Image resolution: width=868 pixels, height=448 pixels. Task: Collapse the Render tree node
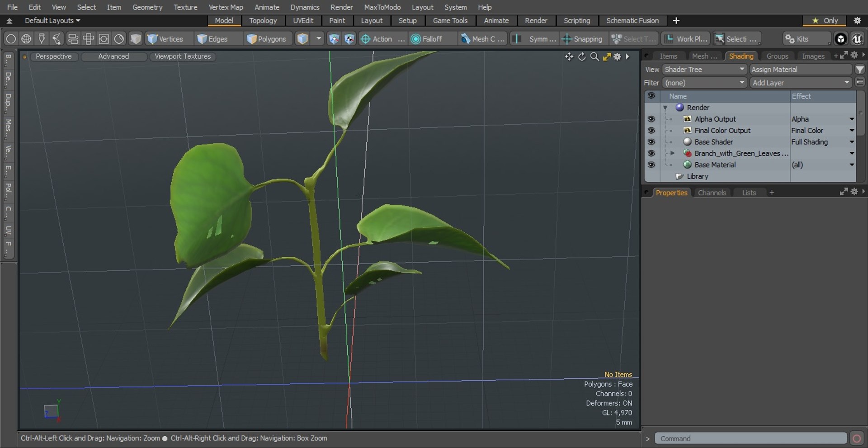point(665,108)
